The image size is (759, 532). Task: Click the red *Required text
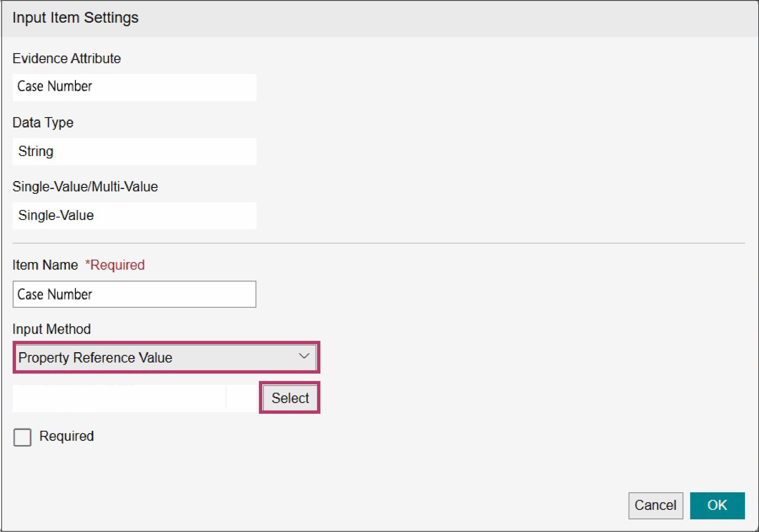[115, 265]
